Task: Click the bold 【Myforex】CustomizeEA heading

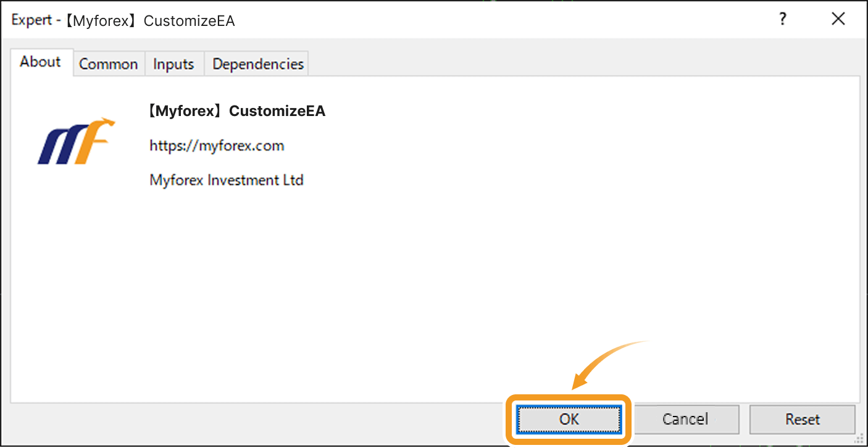Action: pyautogui.click(x=236, y=112)
